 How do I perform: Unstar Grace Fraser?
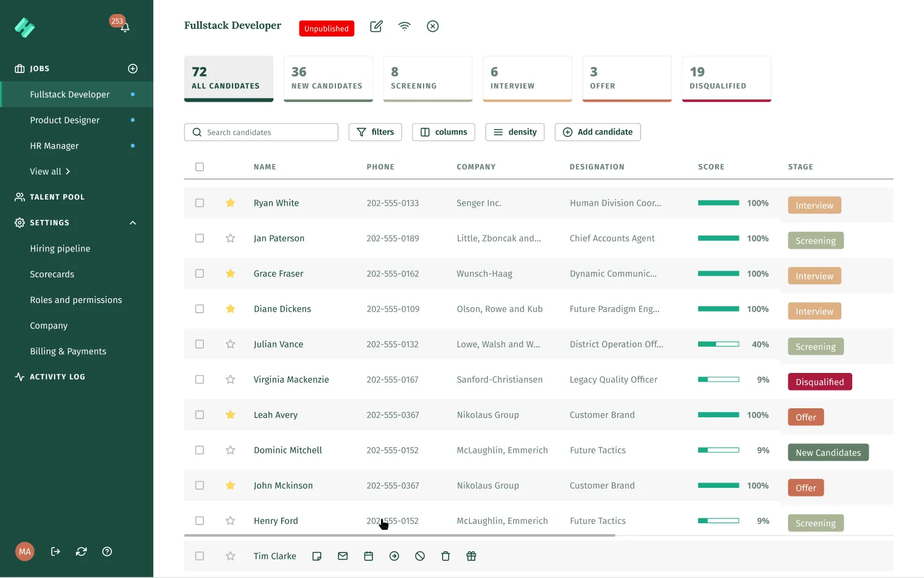tap(230, 273)
